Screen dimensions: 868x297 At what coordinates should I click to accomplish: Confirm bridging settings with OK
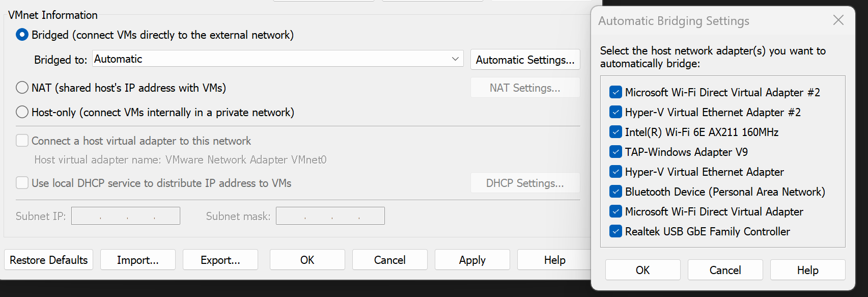[x=642, y=270]
